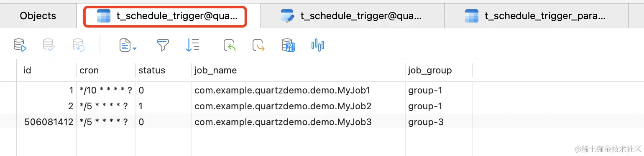644x156 pixels.
Task: Click the Sort icon in toolbar
Action: tap(192, 45)
